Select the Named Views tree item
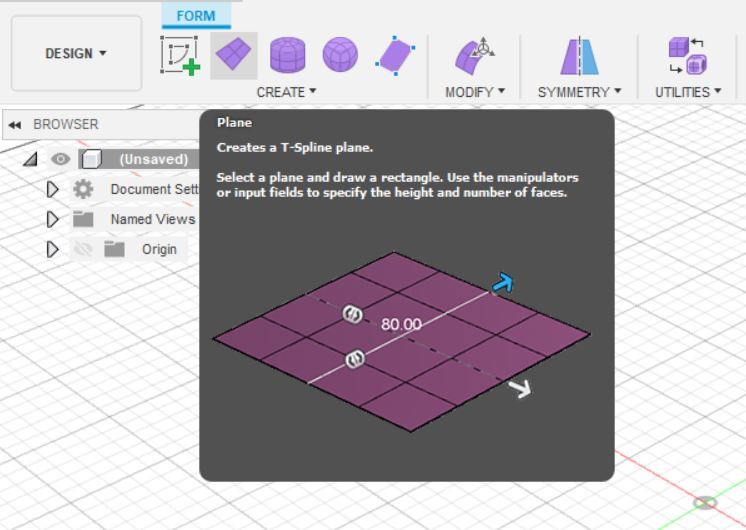This screenshot has width=746, height=530. click(153, 219)
